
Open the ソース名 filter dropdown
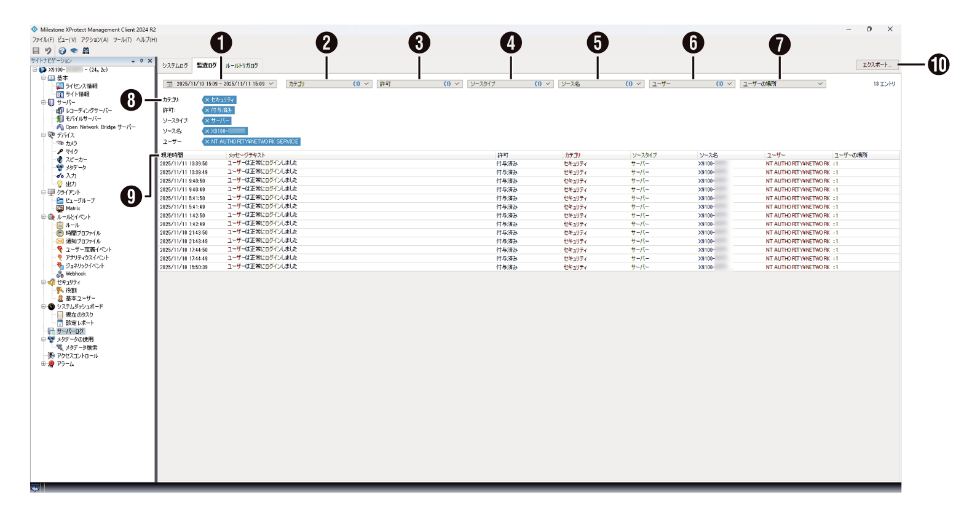pos(601,84)
